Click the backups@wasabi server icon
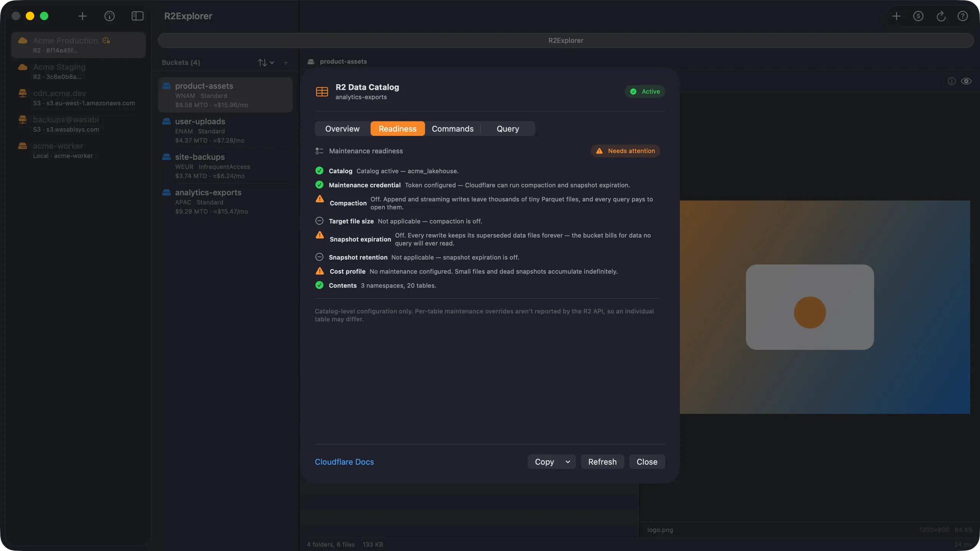 click(23, 119)
